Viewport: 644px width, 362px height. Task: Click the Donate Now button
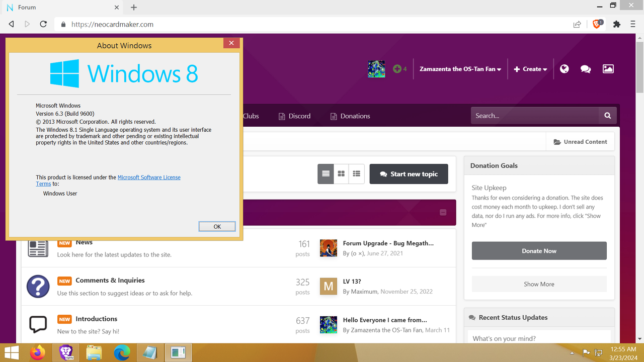tap(539, 250)
